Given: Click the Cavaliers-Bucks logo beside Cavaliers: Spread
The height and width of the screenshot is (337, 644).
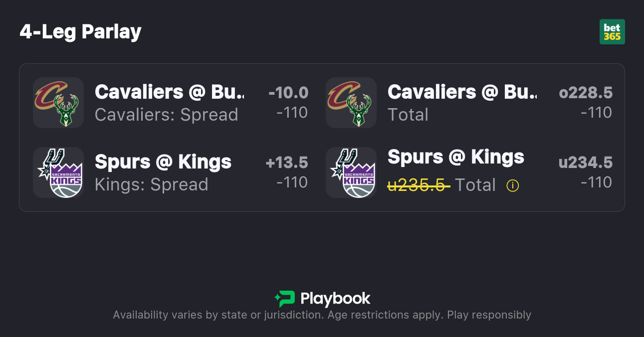Looking at the screenshot, I should click(x=58, y=103).
